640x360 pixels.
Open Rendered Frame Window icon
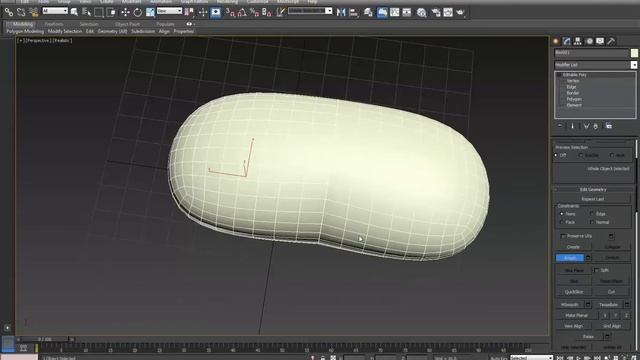[448, 13]
